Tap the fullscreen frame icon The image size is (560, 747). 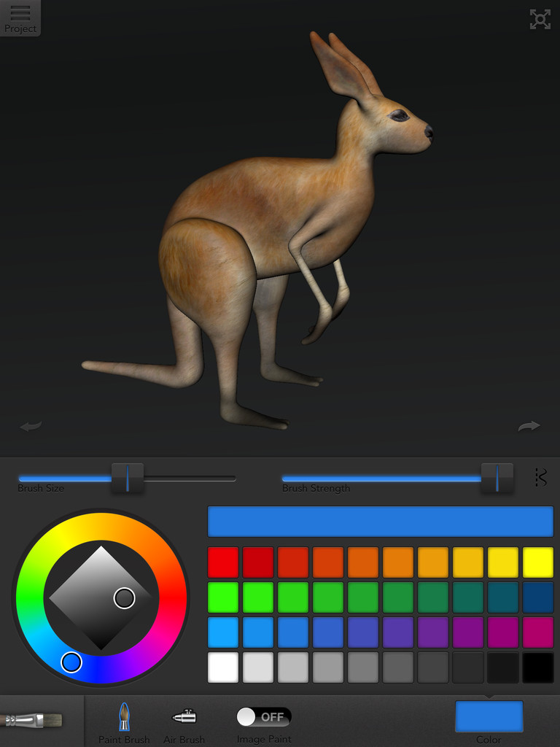click(540, 19)
